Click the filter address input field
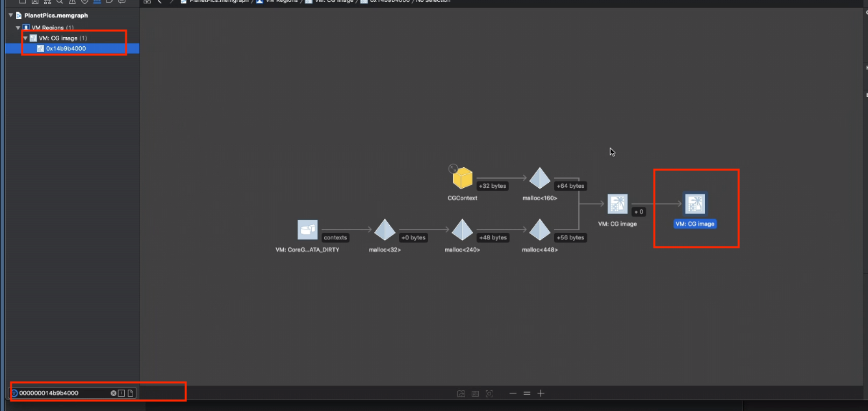Image resolution: width=868 pixels, height=411 pixels. pos(63,393)
